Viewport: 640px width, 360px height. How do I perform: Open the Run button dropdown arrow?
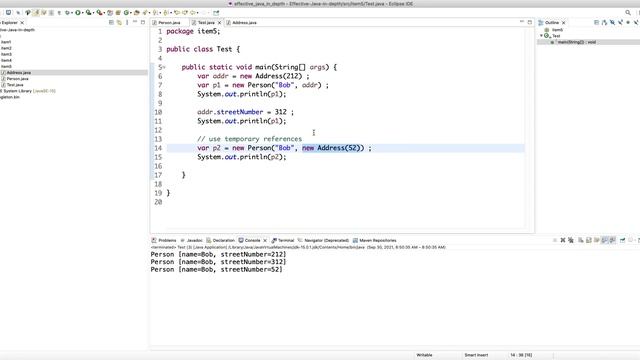[83, 13]
